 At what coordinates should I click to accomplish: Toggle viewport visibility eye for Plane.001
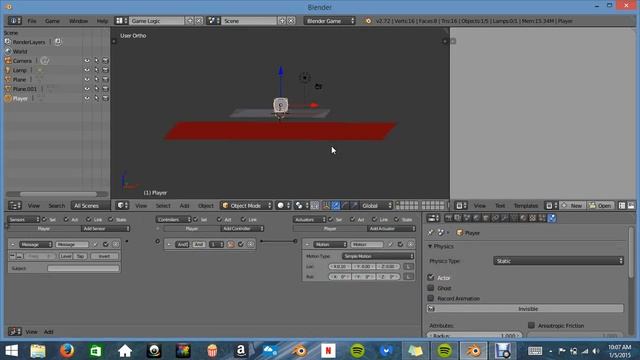[87, 89]
